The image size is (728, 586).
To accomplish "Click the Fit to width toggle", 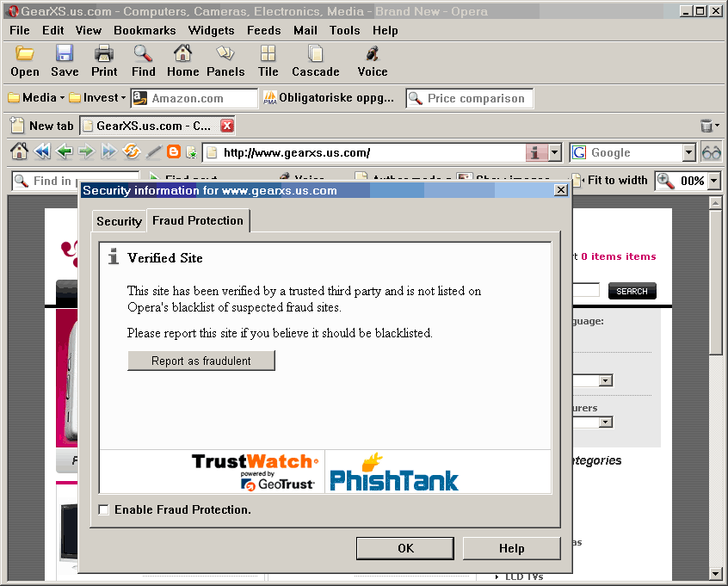I will [609, 180].
